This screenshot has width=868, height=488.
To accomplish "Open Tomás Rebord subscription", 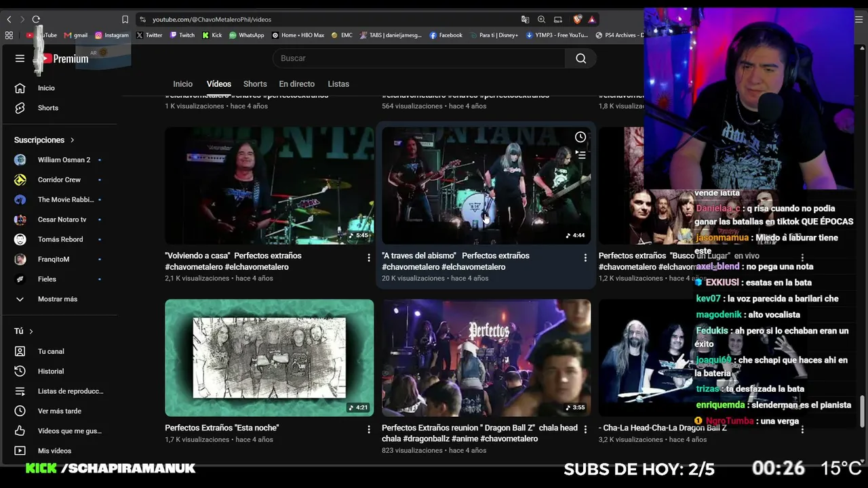I will click(60, 239).
